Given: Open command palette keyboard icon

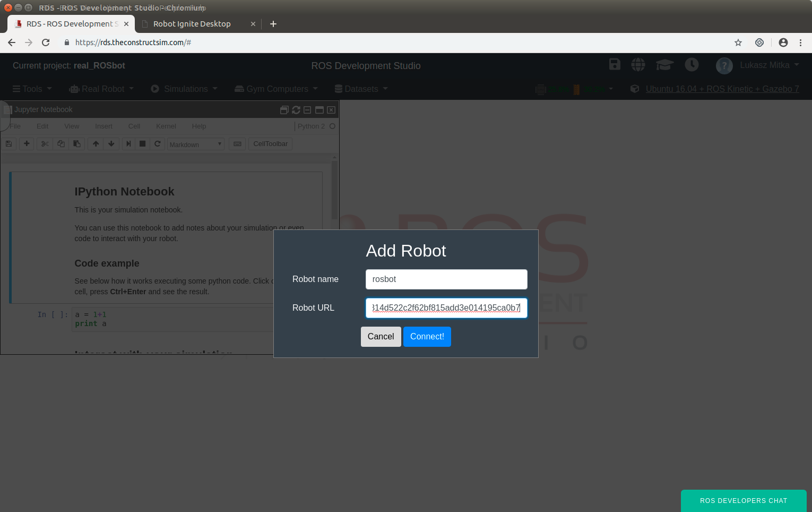Looking at the screenshot, I should click(237, 144).
